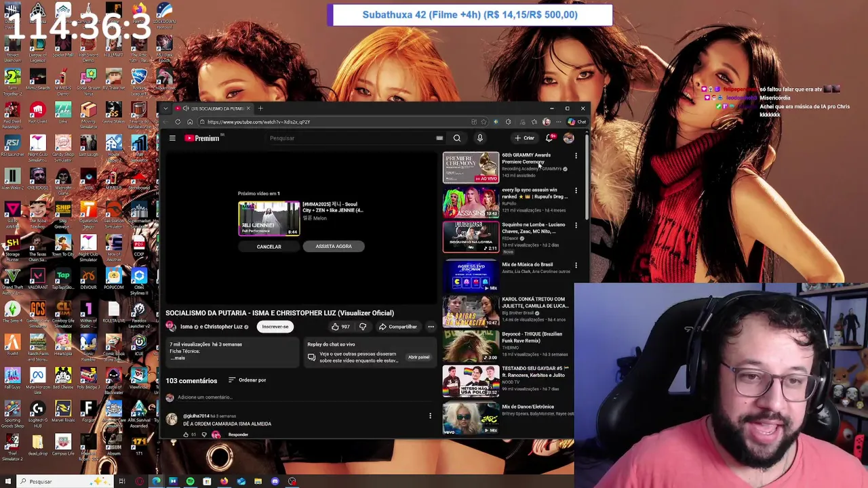This screenshot has height=488, width=868.
Task: Open the tab list chevron in Edge
Action: coord(165,108)
